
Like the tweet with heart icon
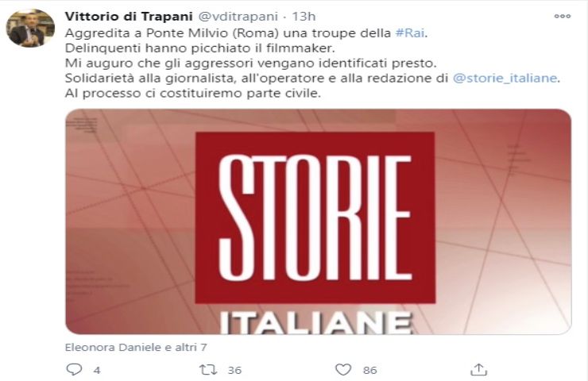342,370
